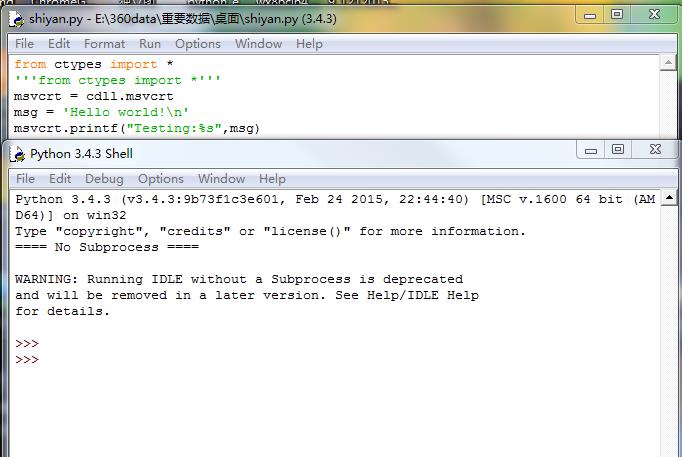
Task: Click the Python 3.4.3 Shell title icon
Action: point(16,153)
